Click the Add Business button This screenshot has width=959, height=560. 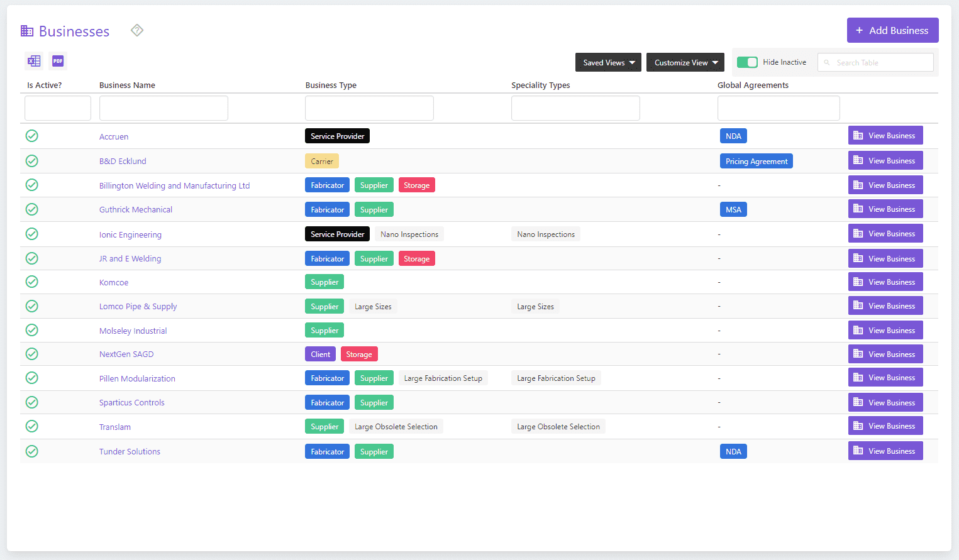coord(892,30)
